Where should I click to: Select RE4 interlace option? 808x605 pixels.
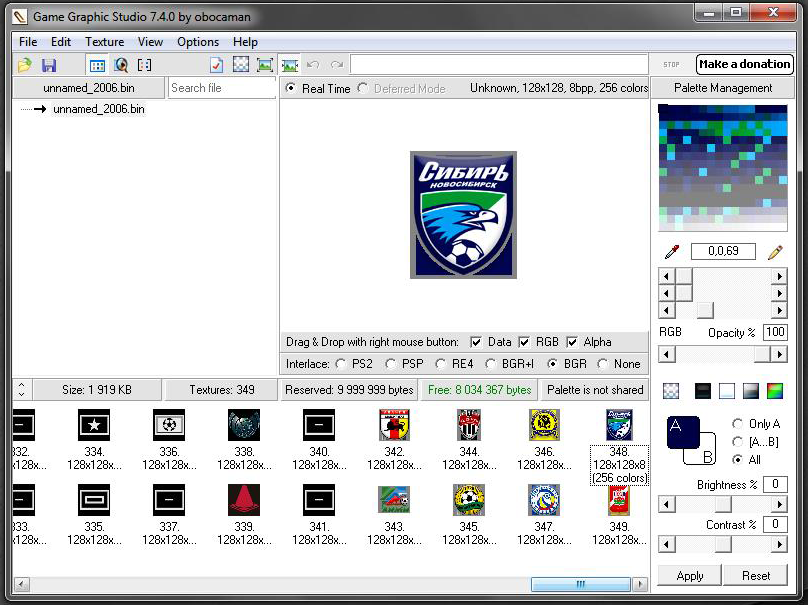[x=441, y=364]
